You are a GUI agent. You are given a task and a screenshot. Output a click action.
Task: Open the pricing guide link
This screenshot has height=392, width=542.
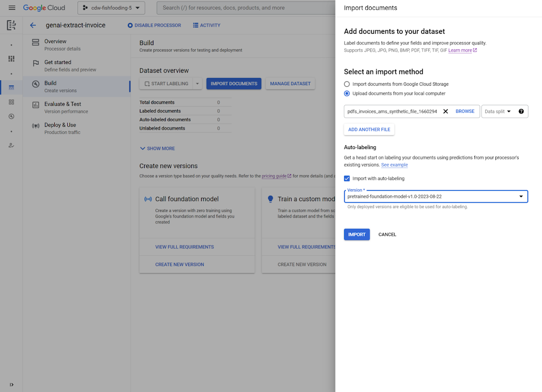pos(274,176)
